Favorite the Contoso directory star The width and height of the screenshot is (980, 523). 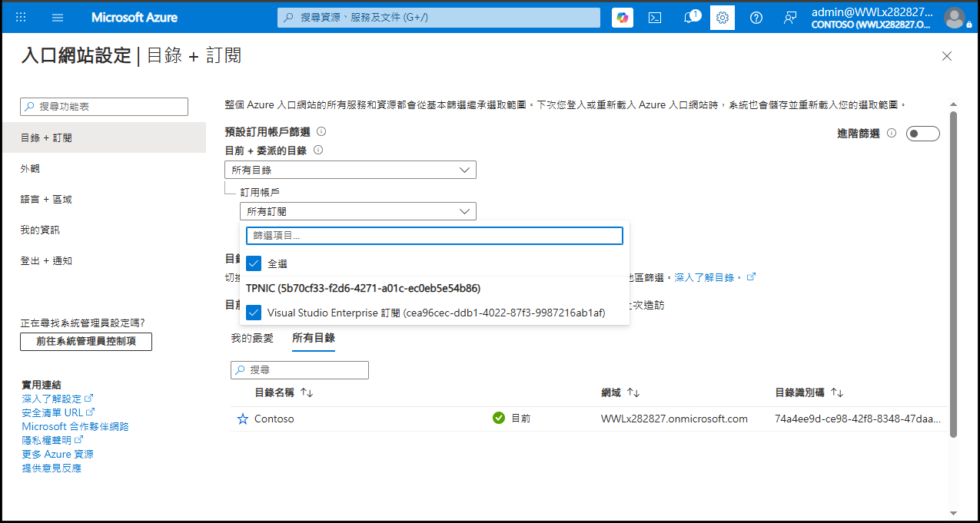click(243, 419)
